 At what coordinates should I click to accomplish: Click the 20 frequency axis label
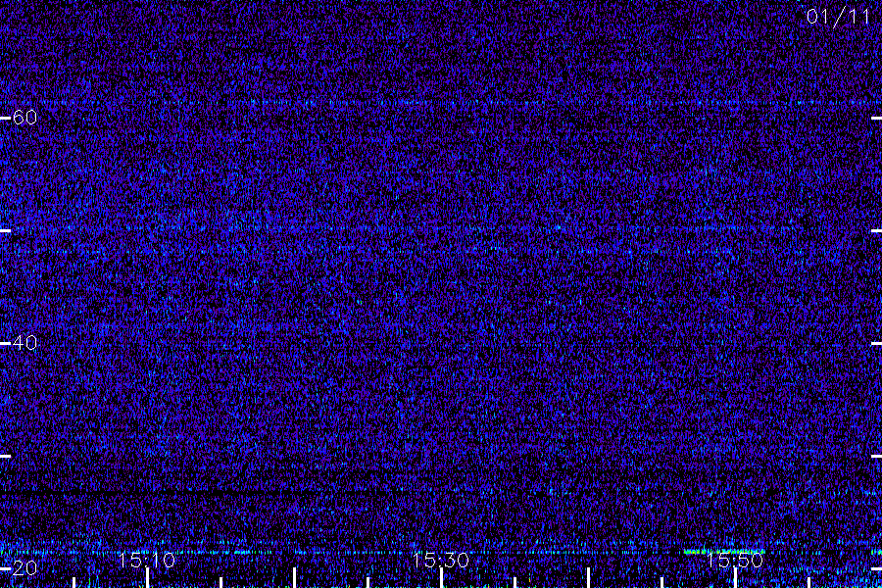pos(24,567)
